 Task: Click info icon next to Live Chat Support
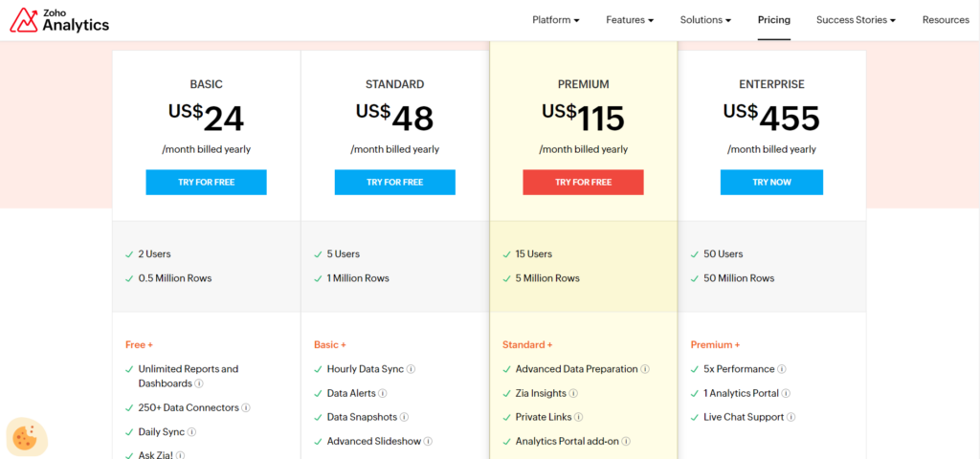[x=791, y=417]
